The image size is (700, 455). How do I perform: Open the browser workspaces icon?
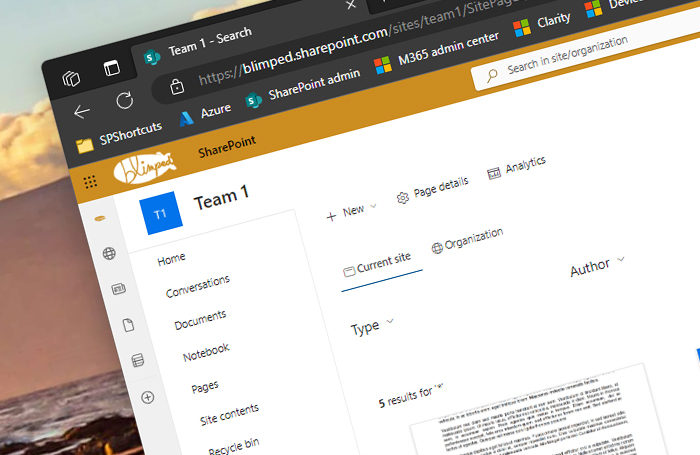[x=71, y=79]
